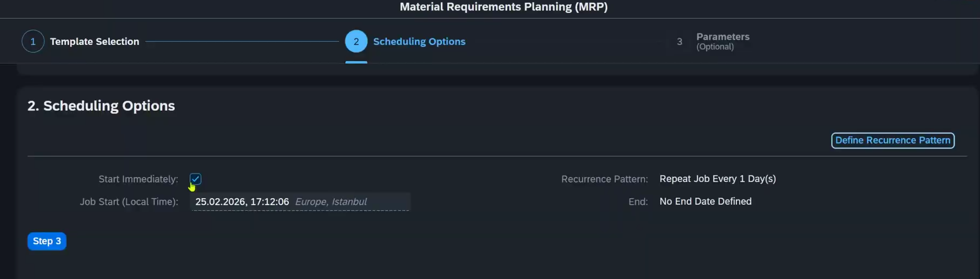Click the Europe, Istanbul timezone text
The image size is (980, 279).
330,202
